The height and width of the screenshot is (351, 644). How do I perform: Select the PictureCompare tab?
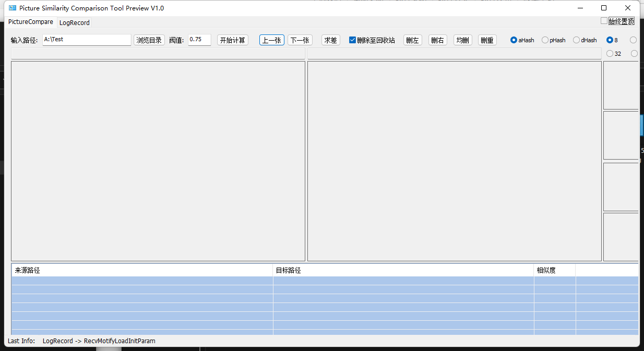(30, 22)
